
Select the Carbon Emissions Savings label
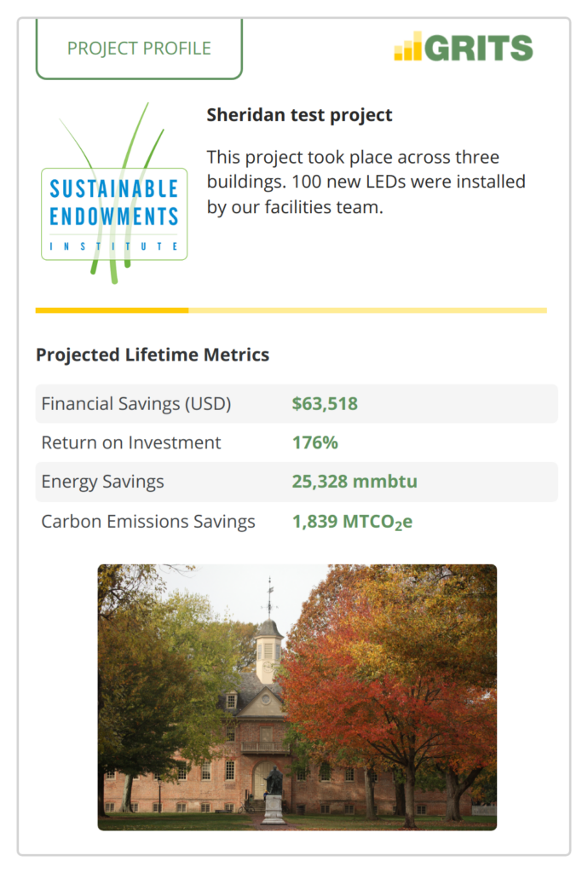(148, 522)
